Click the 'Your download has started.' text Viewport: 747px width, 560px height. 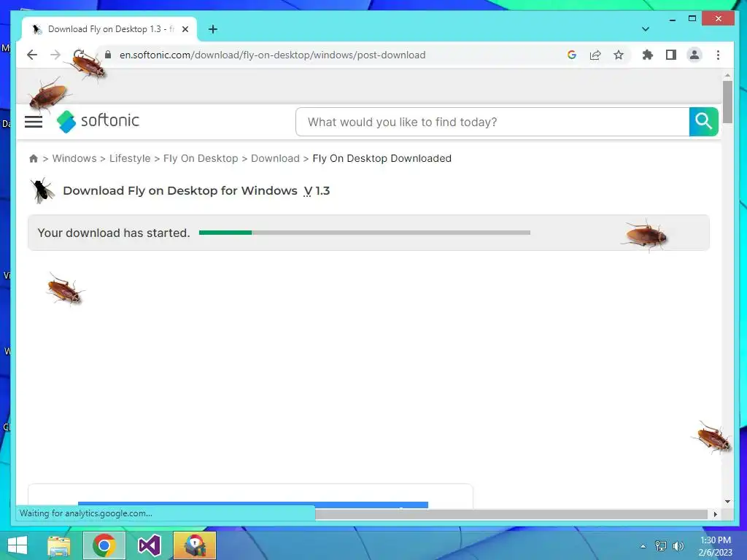coord(114,233)
